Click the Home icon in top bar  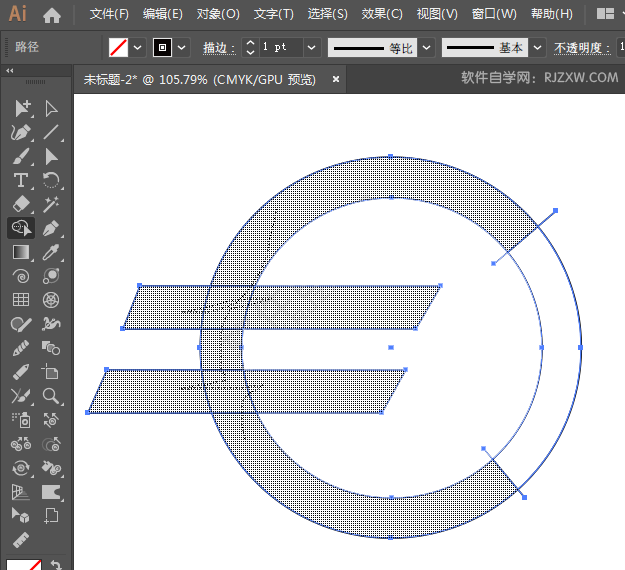[x=52, y=15]
